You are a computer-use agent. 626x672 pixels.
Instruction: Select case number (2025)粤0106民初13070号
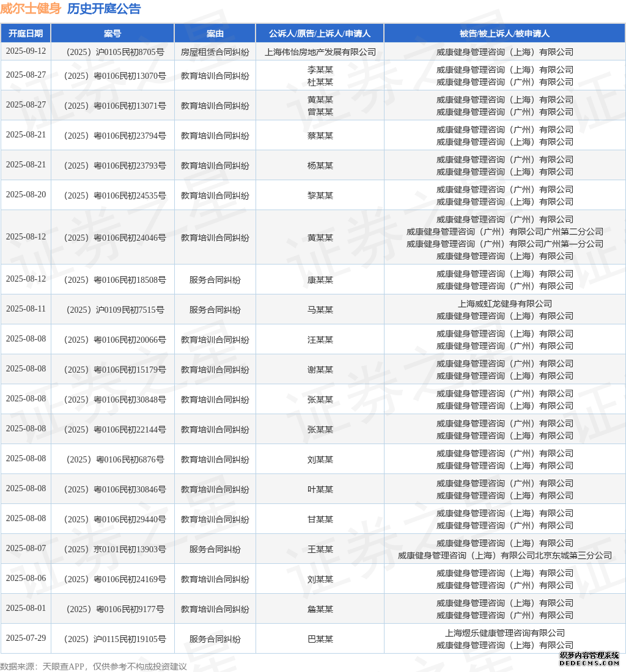click(115, 76)
